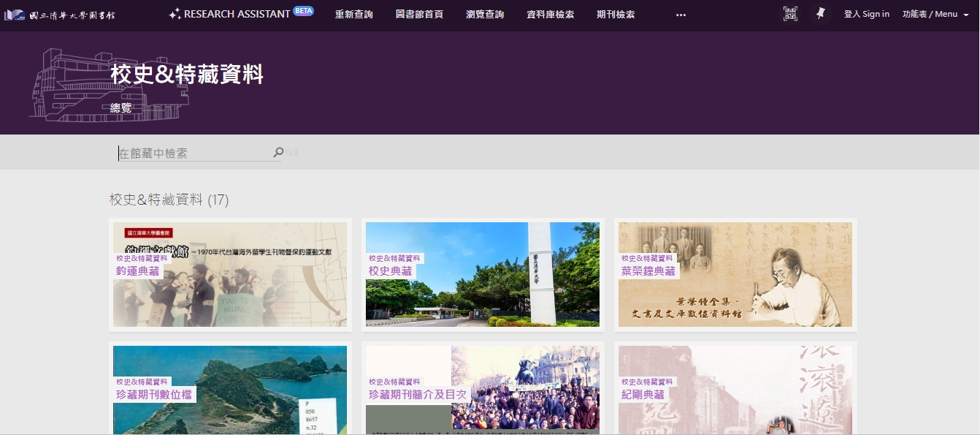
Task: Open the 葉榮鐘典藏 collection
Action: [735, 274]
